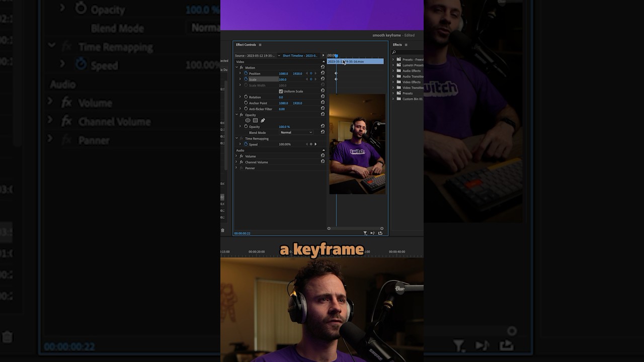Collapse the Time Remapping group
Viewport: 644px width, 362px height.
pyautogui.click(x=236, y=138)
